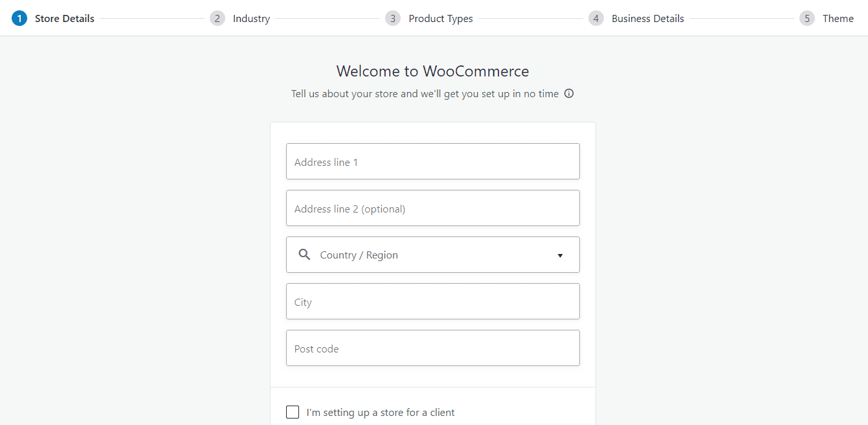Click the step 3 number circle
Image resolution: width=868 pixels, height=425 pixels.
(393, 18)
